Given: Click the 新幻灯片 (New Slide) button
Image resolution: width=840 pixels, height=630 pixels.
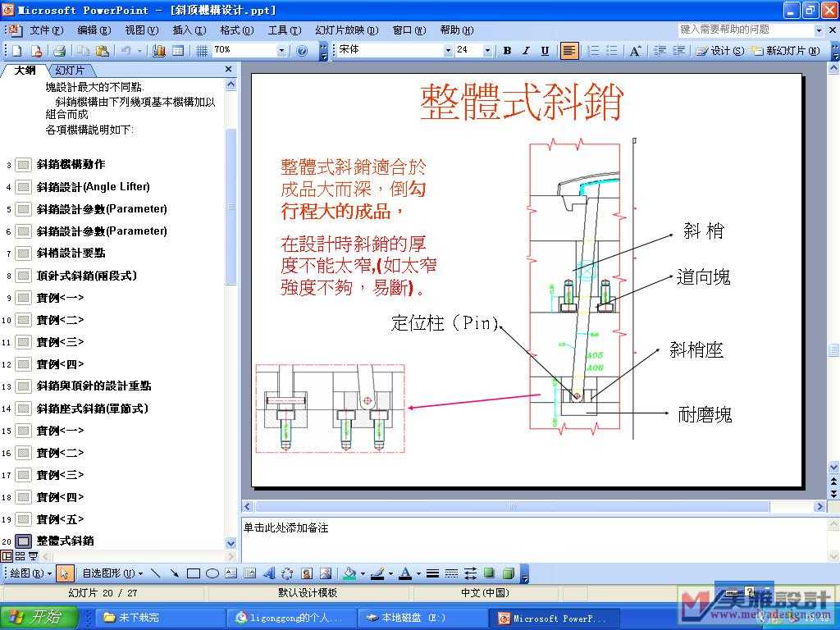Looking at the screenshot, I should pyautogui.click(x=786, y=51).
